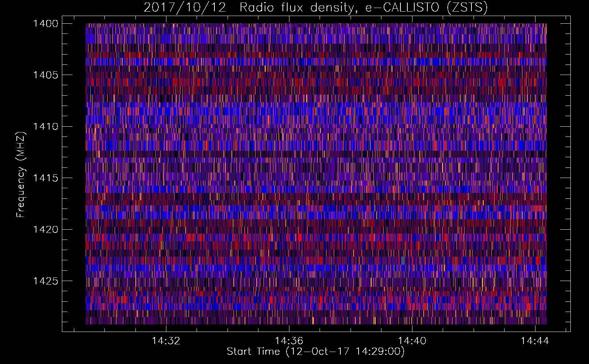
Task: Click the 'Start Time (12-Oct-17 14:29:00)' label
Action: point(316,352)
